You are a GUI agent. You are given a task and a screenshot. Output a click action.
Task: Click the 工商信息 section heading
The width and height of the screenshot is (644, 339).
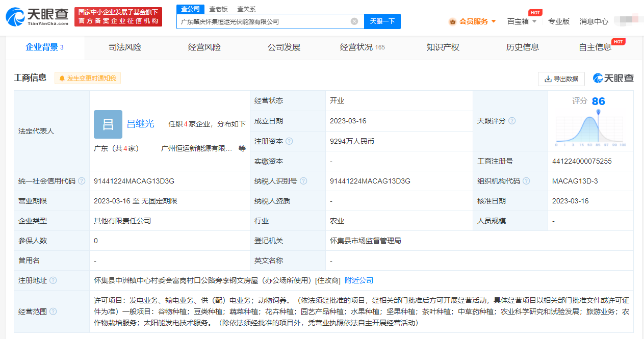pyautogui.click(x=30, y=77)
